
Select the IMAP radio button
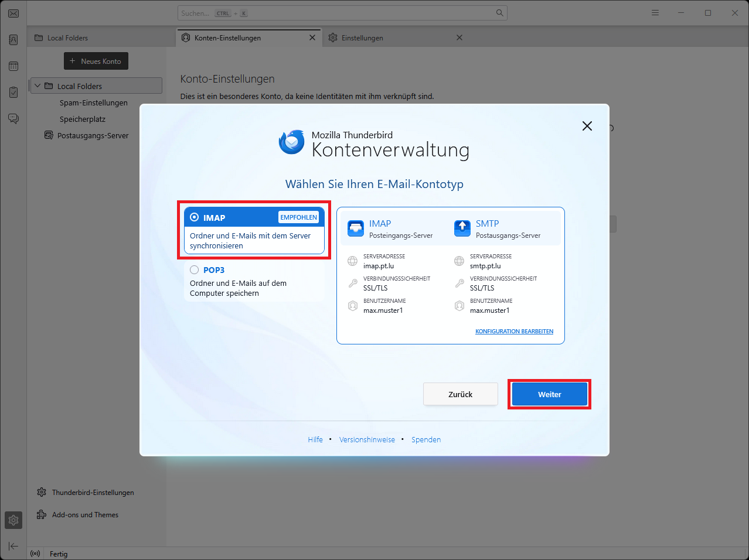point(195,217)
